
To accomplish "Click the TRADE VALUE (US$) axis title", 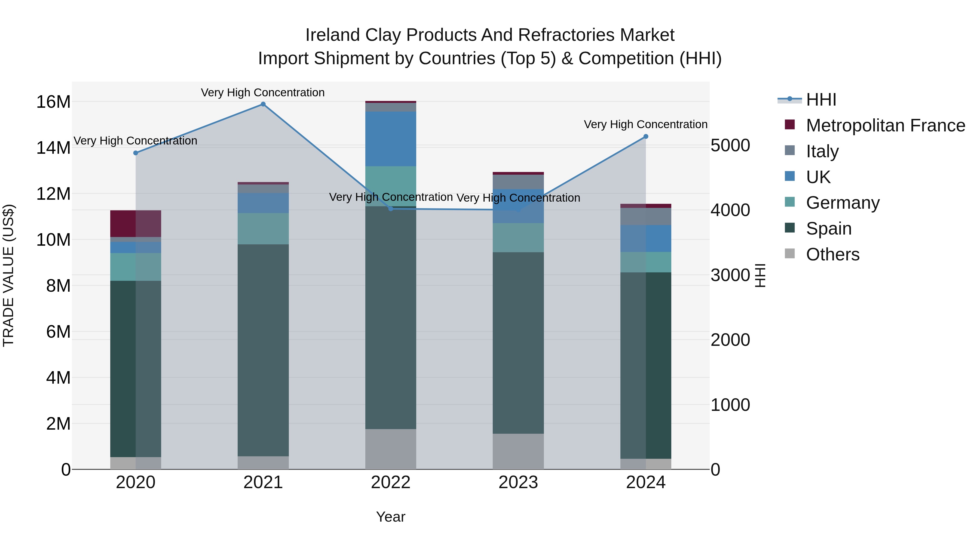I will (8, 275).
